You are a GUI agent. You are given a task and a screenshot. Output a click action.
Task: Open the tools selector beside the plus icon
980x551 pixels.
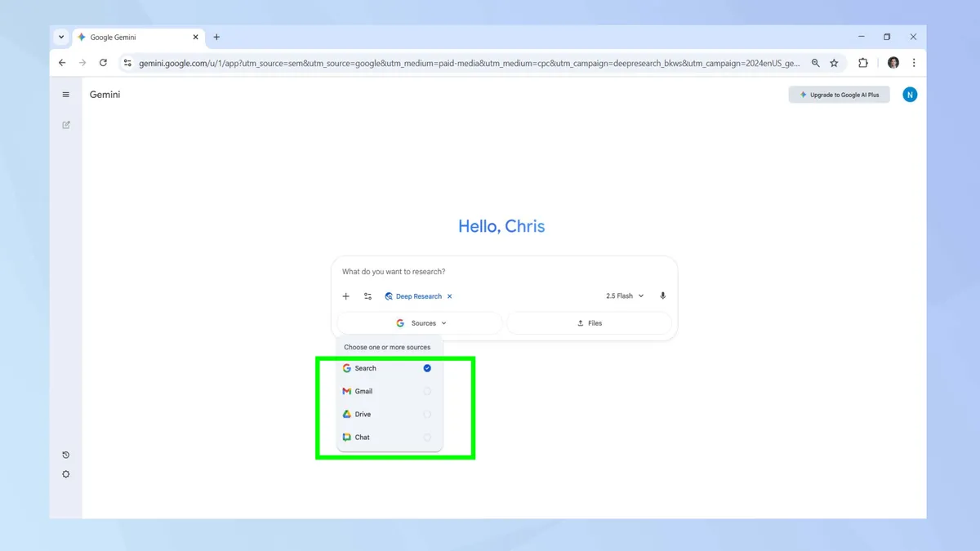(x=367, y=295)
